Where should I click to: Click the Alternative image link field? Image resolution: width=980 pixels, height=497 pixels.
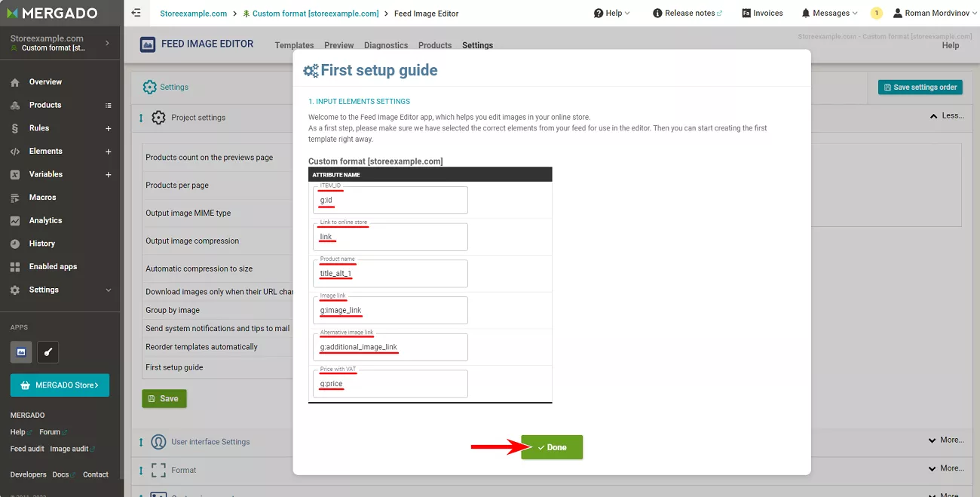390,347
